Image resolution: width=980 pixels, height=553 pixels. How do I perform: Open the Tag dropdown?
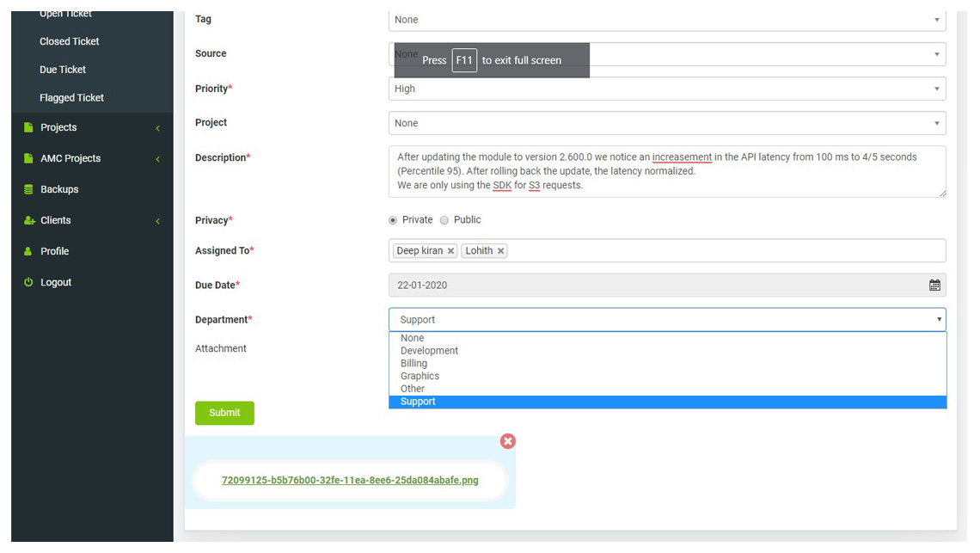click(x=667, y=20)
